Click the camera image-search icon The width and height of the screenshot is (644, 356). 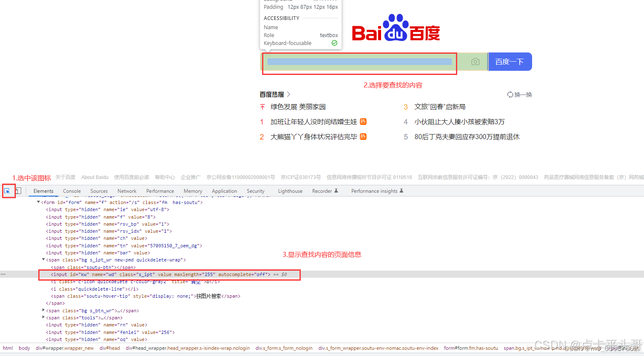pos(476,62)
